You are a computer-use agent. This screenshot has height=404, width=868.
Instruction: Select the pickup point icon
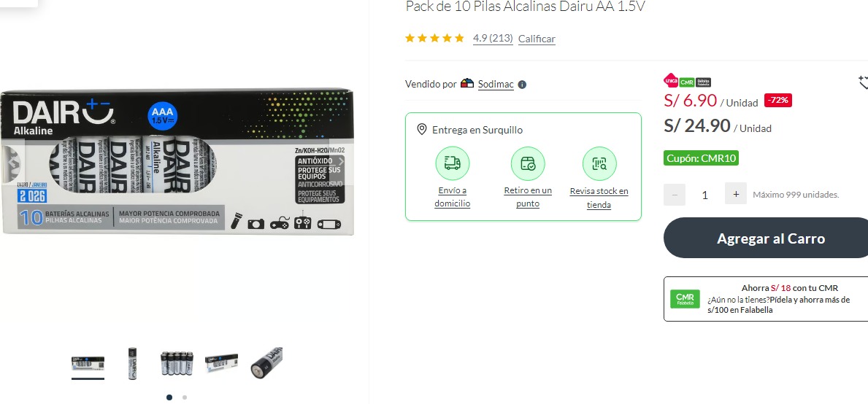(x=528, y=163)
